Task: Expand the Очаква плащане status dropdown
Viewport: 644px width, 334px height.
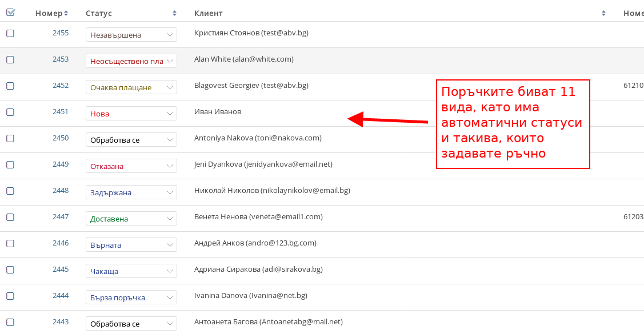Action: [131, 87]
